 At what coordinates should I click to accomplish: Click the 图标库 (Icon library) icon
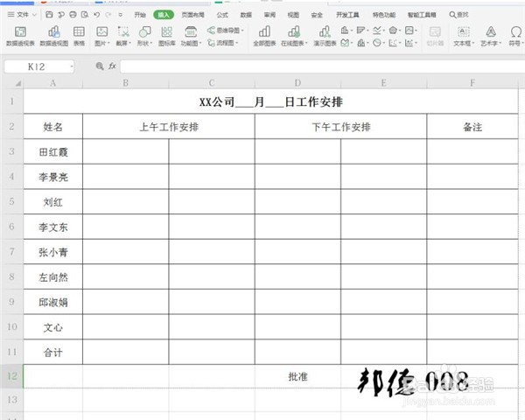click(167, 36)
